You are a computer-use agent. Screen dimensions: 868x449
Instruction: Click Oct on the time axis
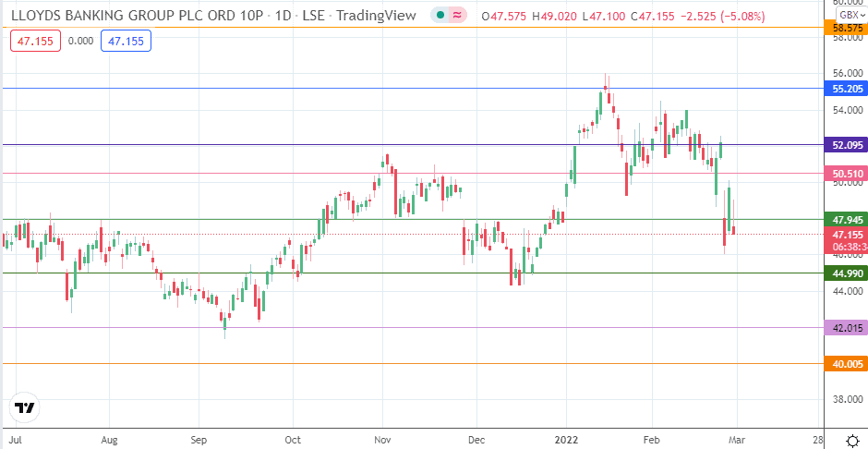[293, 440]
